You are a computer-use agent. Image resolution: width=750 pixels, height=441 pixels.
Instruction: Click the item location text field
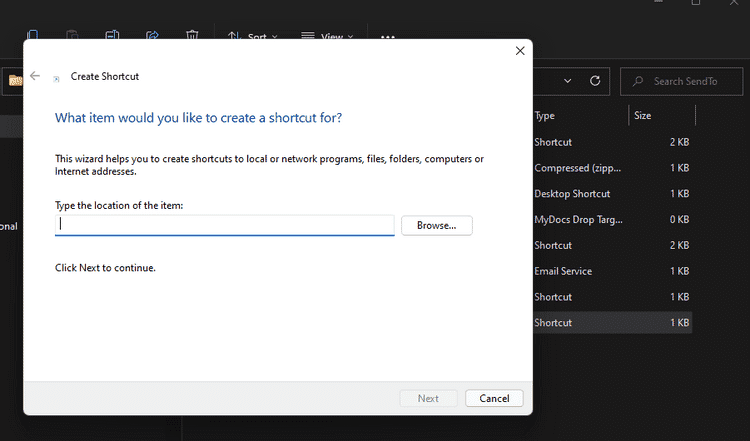click(x=225, y=225)
